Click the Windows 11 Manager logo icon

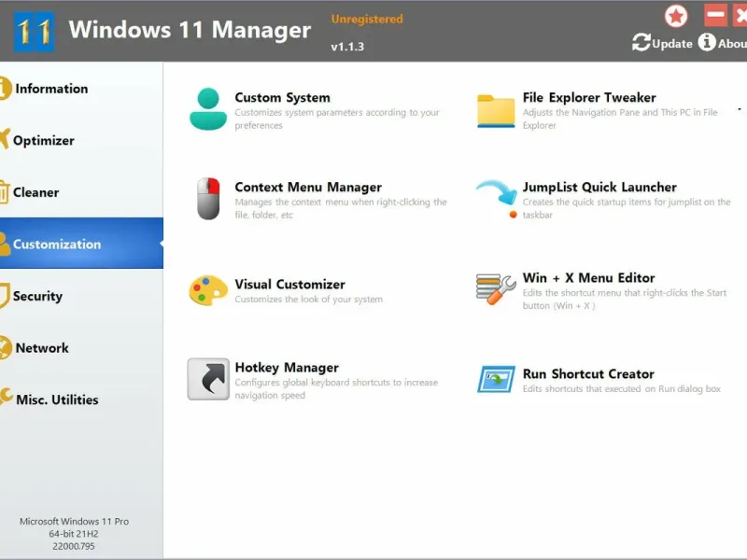pos(34,31)
